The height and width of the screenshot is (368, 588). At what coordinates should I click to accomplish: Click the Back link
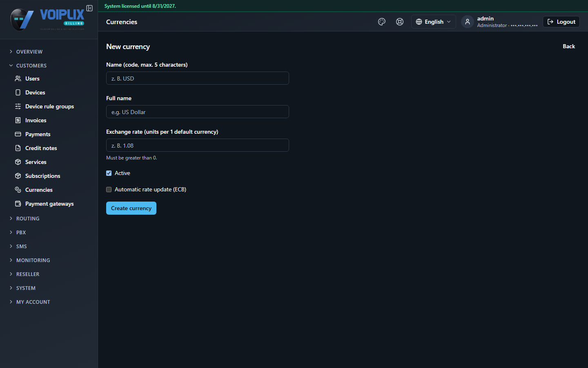(569, 46)
